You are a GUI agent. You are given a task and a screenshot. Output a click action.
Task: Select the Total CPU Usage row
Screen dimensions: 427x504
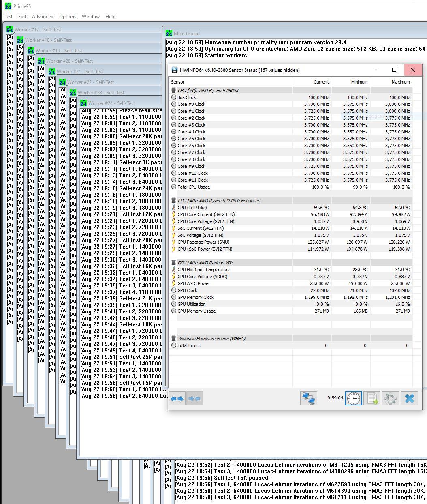pyautogui.click(x=291, y=187)
